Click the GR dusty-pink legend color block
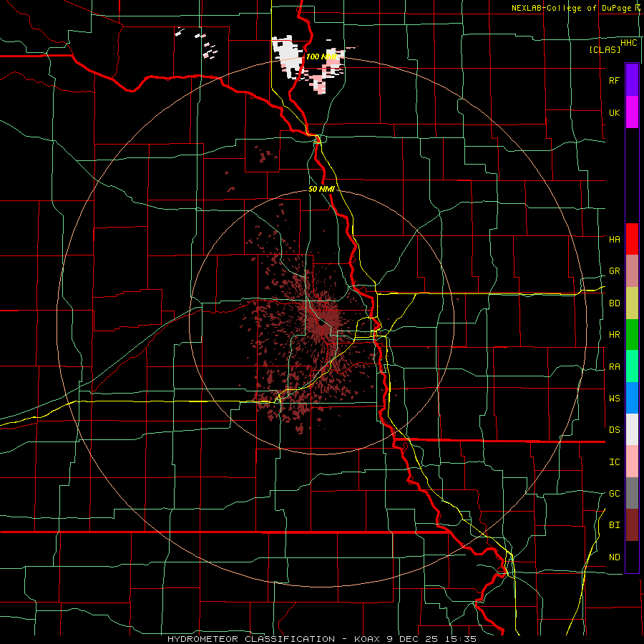The width and height of the screenshot is (644, 644). [632, 271]
